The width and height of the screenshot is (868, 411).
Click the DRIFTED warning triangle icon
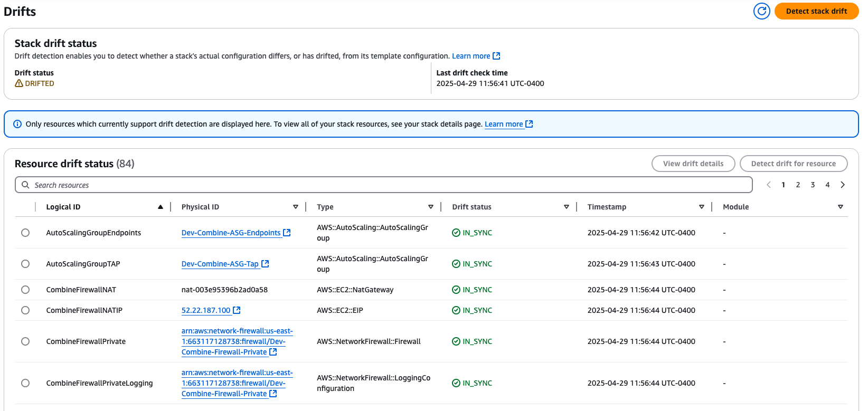pos(19,83)
